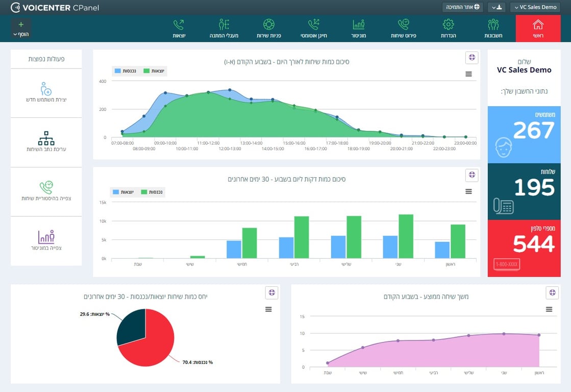Click the עריכת נתב השיחות call router icon
571x392 pixels.
coord(46,138)
